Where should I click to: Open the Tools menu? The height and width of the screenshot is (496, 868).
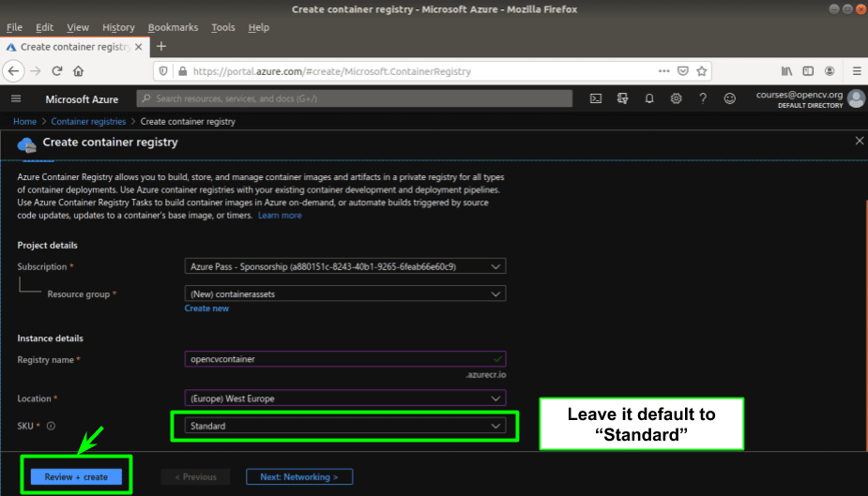click(x=223, y=27)
